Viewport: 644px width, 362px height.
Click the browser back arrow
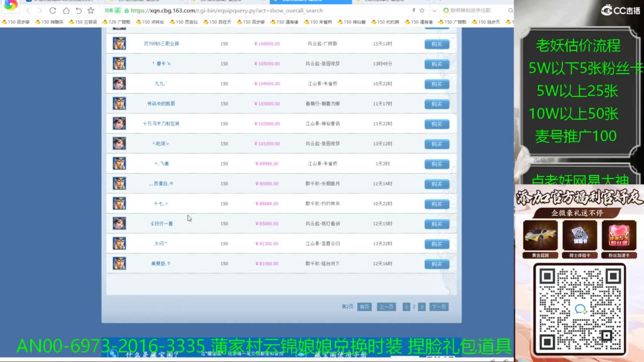(28, 11)
